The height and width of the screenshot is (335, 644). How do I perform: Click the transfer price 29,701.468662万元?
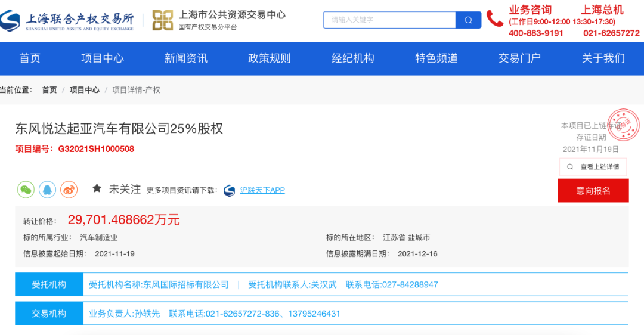[x=123, y=220]
